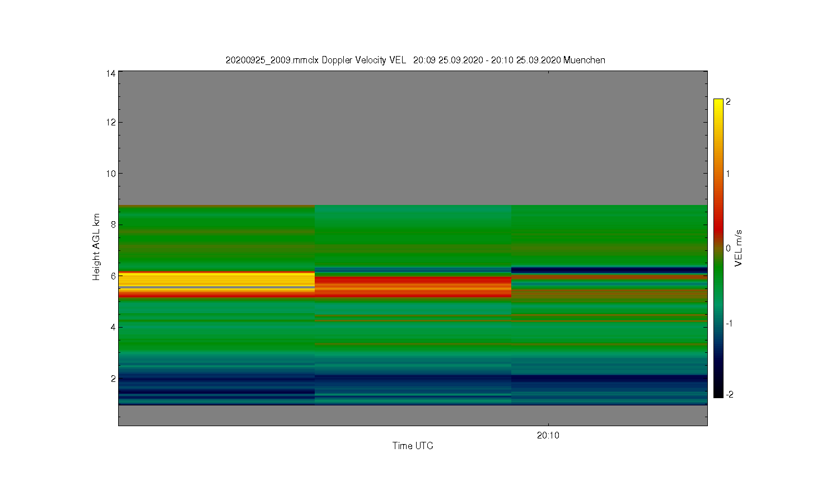
Task: Click the colorbar tick label 1
Action: [728, 174]
